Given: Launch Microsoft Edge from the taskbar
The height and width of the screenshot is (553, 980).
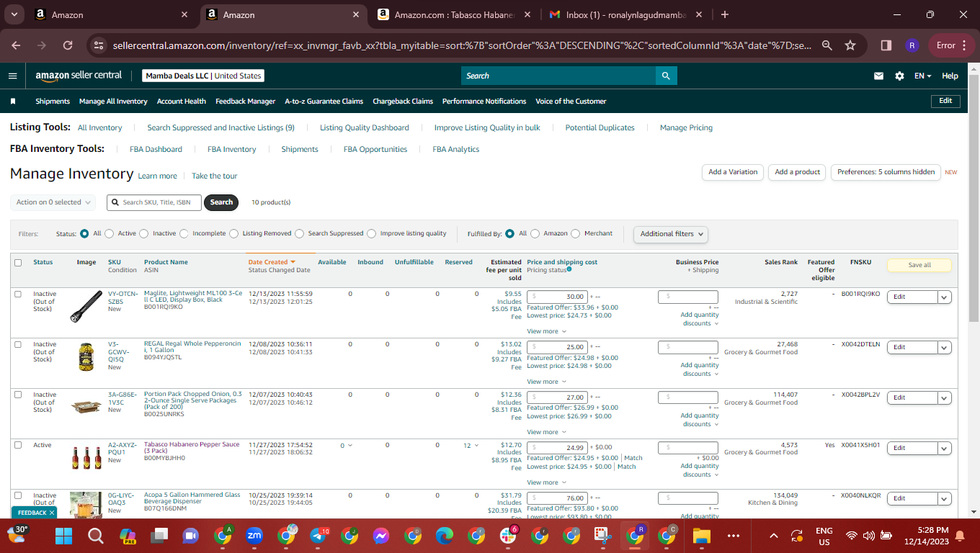Looking at the screenshot, I should (x=445, y=536).
